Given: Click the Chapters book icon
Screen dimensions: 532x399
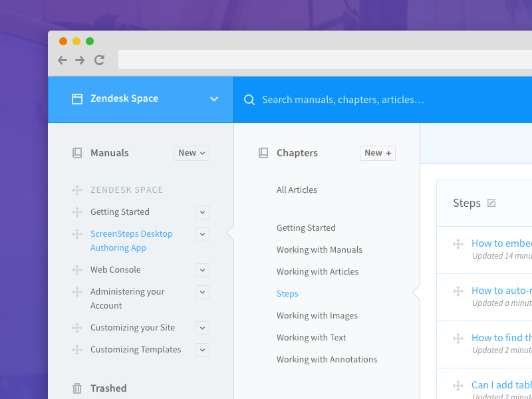Looking at the screenshot, I should coord(263,153).
